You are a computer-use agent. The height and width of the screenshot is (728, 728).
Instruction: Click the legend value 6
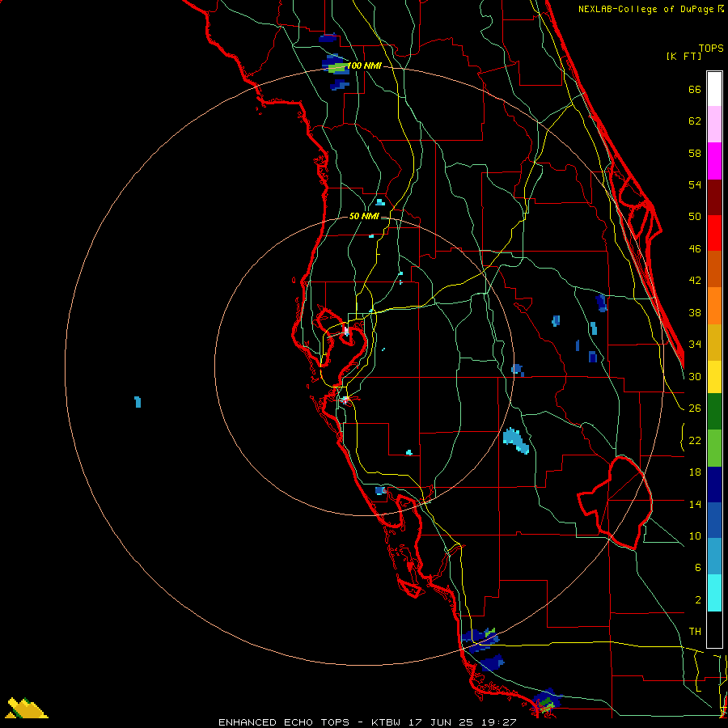pos(697,568)
